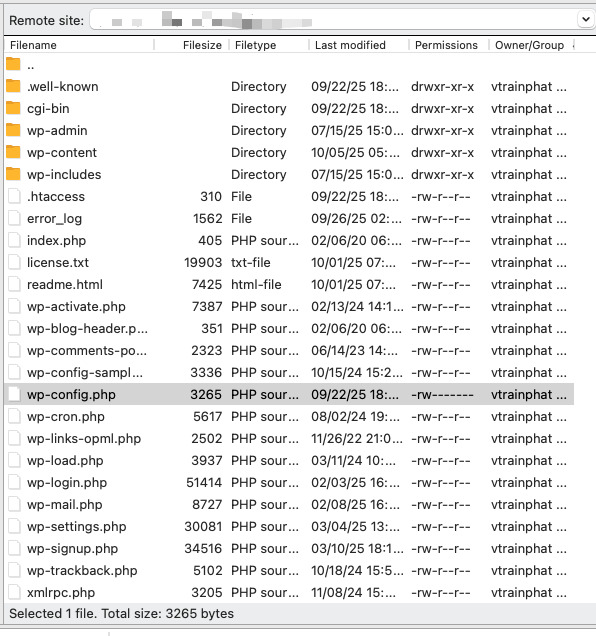Screen dimensions: 596x636
Task: Click the wp-signup.php file icon
Action: tap(15, 548)
